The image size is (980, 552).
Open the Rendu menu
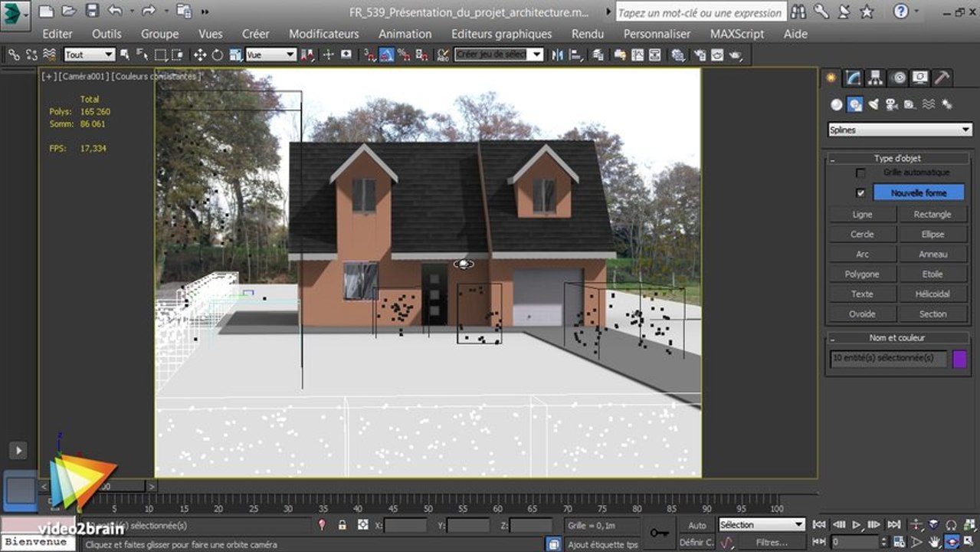click(587, 34)
